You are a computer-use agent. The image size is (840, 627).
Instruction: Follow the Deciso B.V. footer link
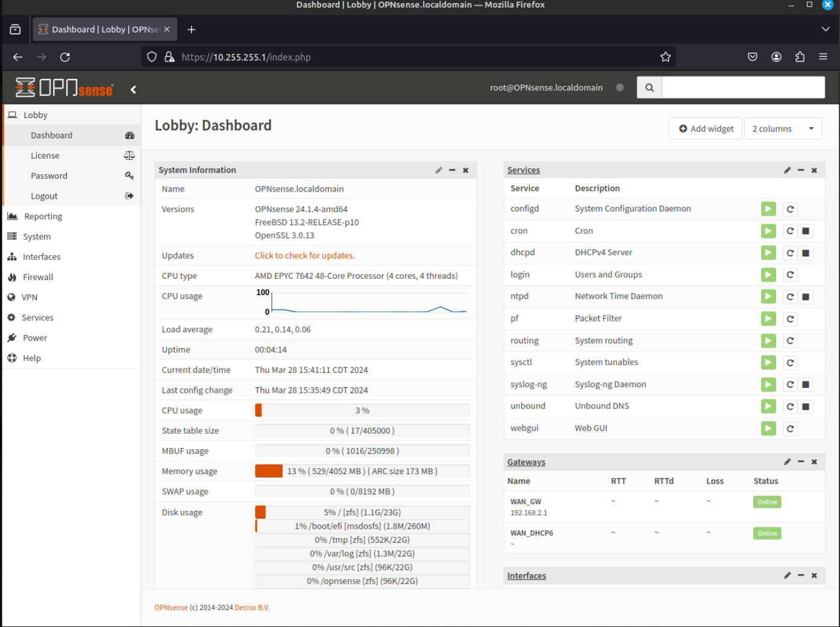(252, 608)
